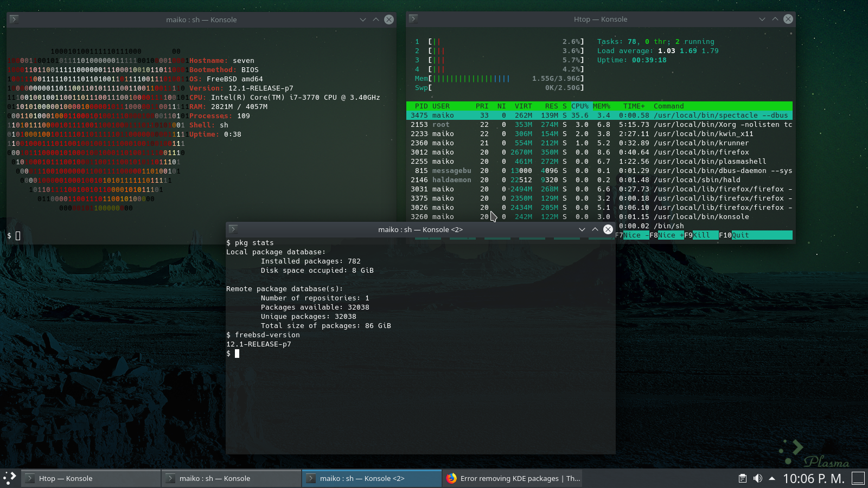The image size is (868, 488).
Task: Select the kwin_x11 process row
Action: point(599,134)
